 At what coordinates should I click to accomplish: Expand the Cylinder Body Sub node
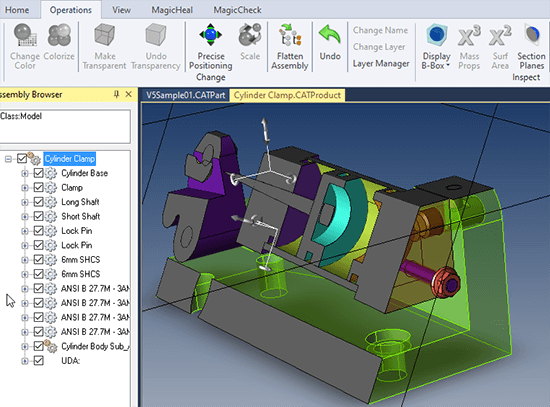pos(25,346)
